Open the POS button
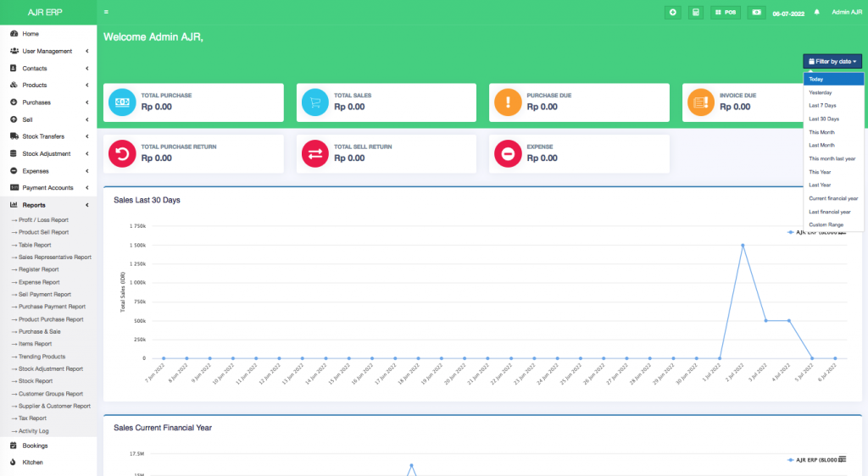868x476 pixels. click(726, 13)
